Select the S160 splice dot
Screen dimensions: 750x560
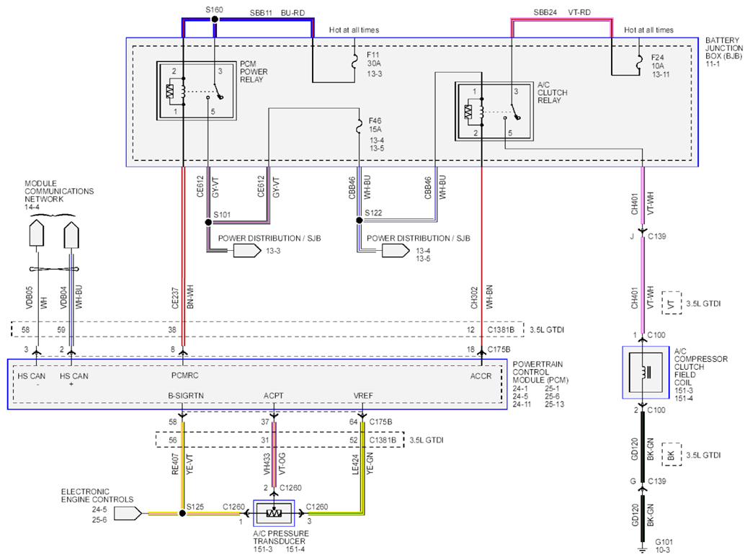pos(215,19)
